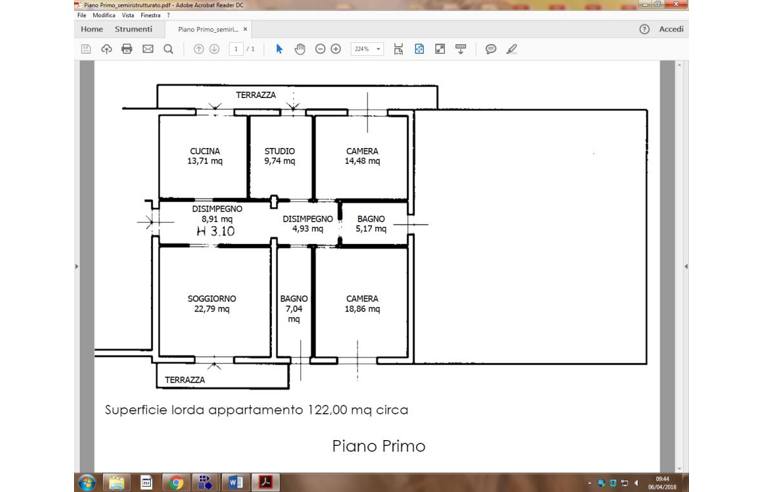The image size is (764, 492).
Task: Expand the right tools pane
Action: click(686, 267)
